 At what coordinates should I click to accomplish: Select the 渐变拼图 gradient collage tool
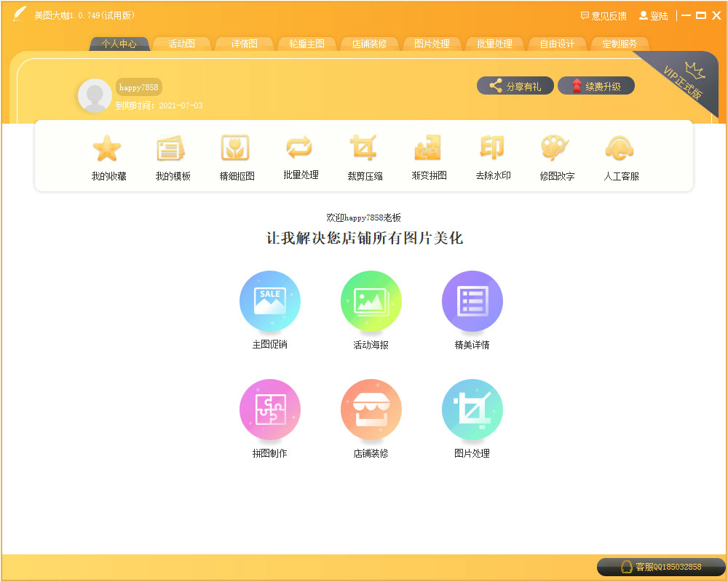coord(427,156)
